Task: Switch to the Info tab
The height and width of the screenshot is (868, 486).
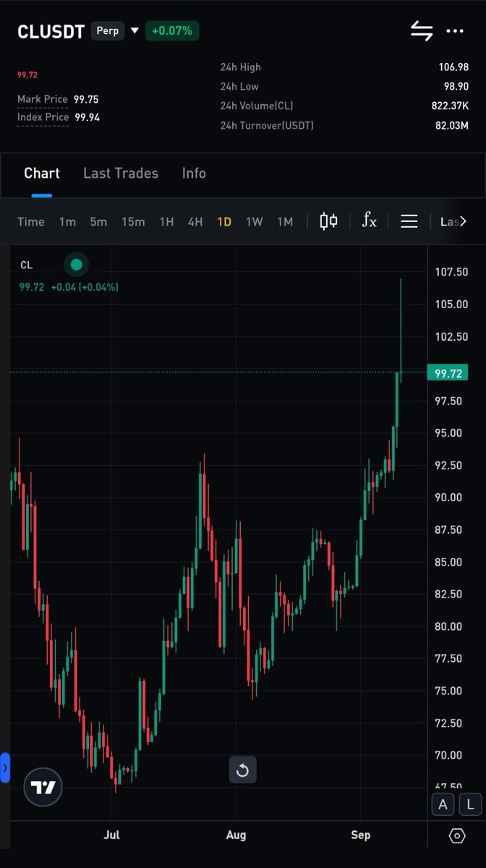Action: (194, 173)
